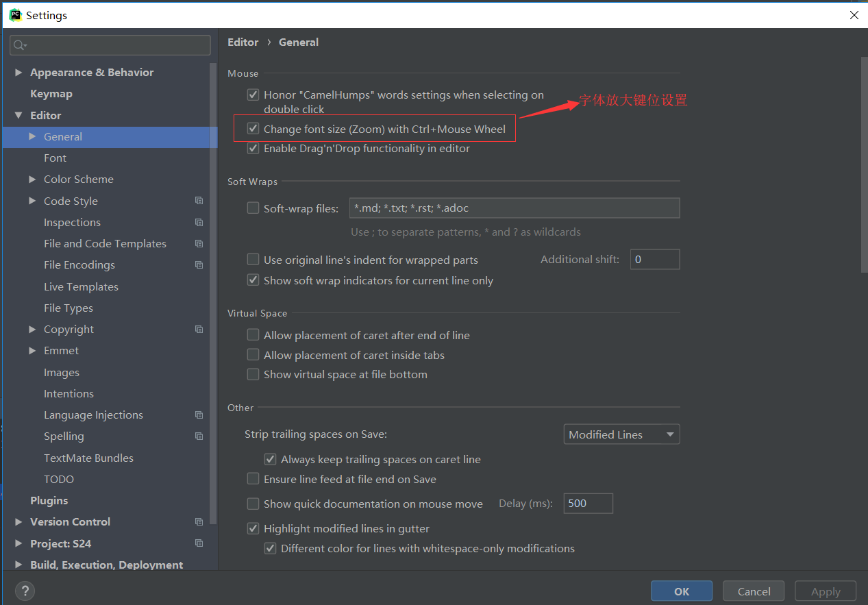868x605 pixels.
Task: Expand the Version Control section arrow
Action: pos(18,521)
